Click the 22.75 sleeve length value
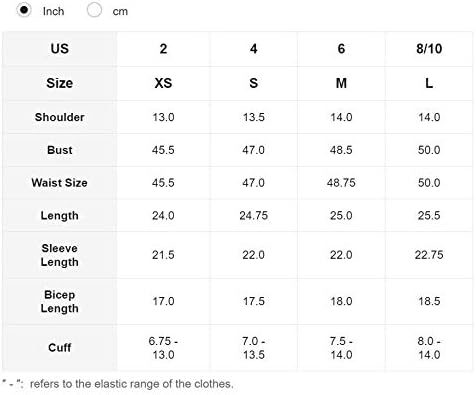Viewport: 476px width, 395px height. [429, 255]
